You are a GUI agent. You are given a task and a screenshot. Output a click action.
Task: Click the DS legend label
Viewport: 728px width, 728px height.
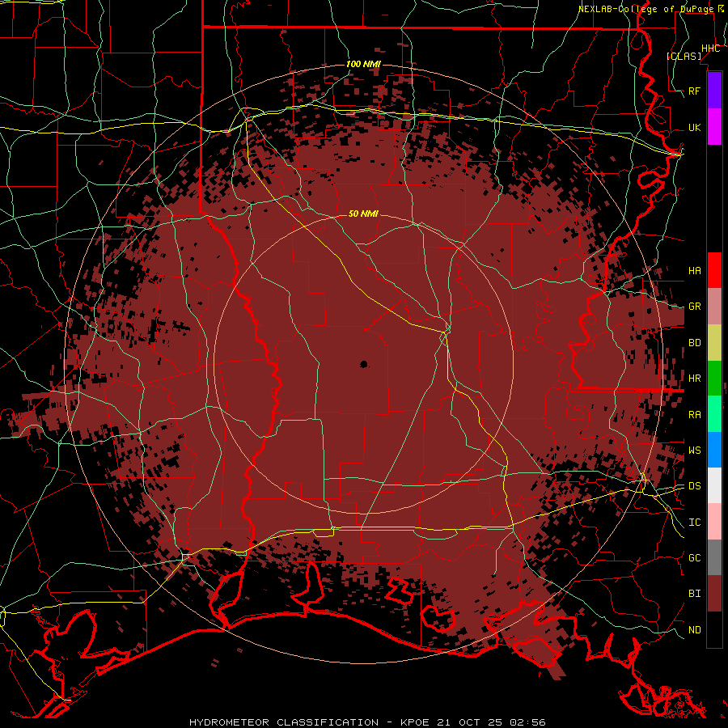tap(695, 486)
